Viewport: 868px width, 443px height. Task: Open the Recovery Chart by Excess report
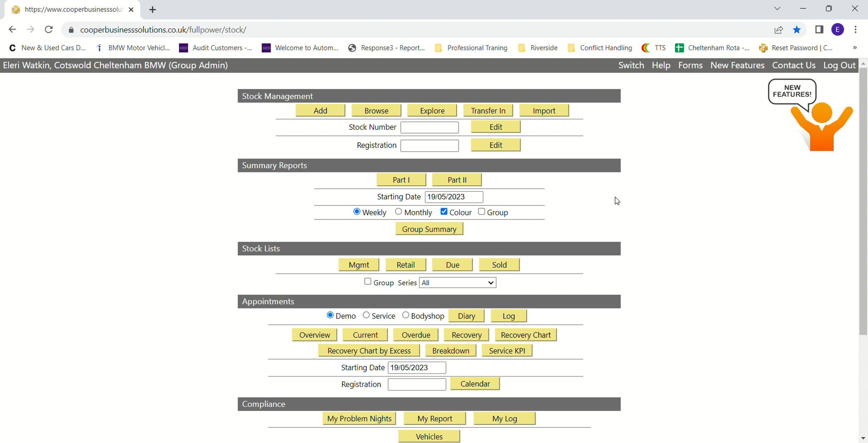coord(369,351)
